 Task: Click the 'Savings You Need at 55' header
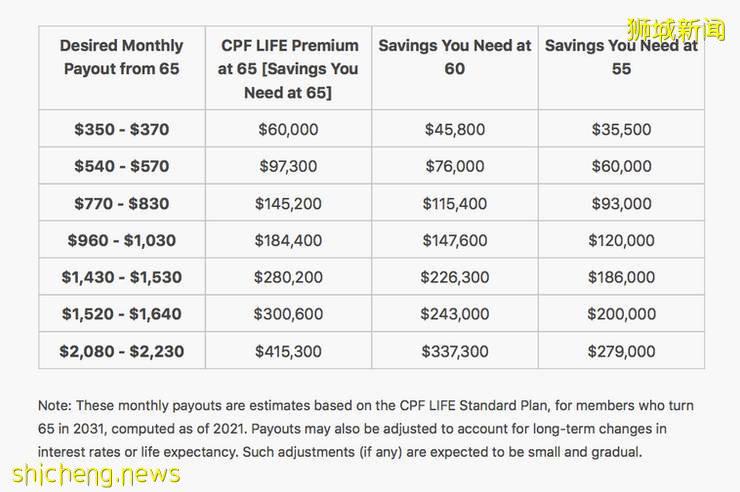click(x=621, y=57)
